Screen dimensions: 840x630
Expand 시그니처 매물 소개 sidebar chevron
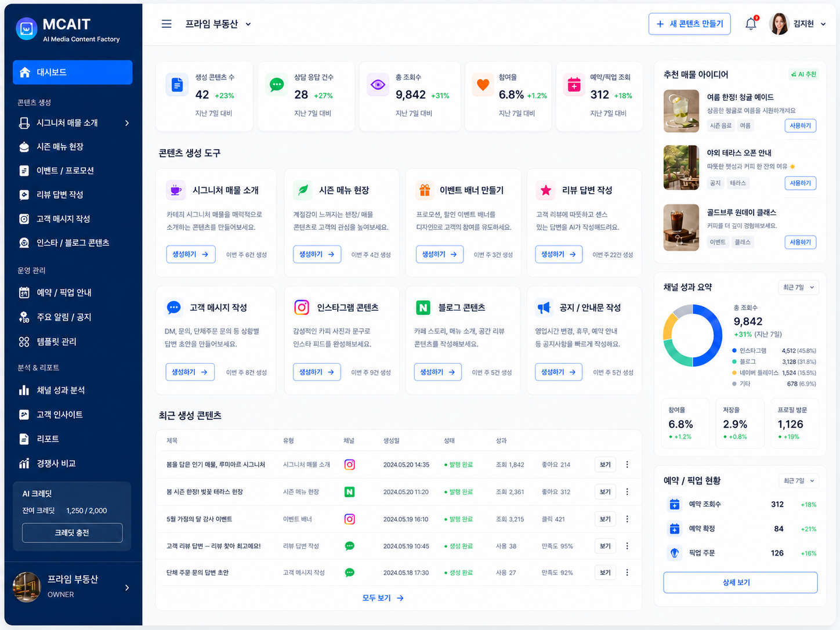(127, 123)
